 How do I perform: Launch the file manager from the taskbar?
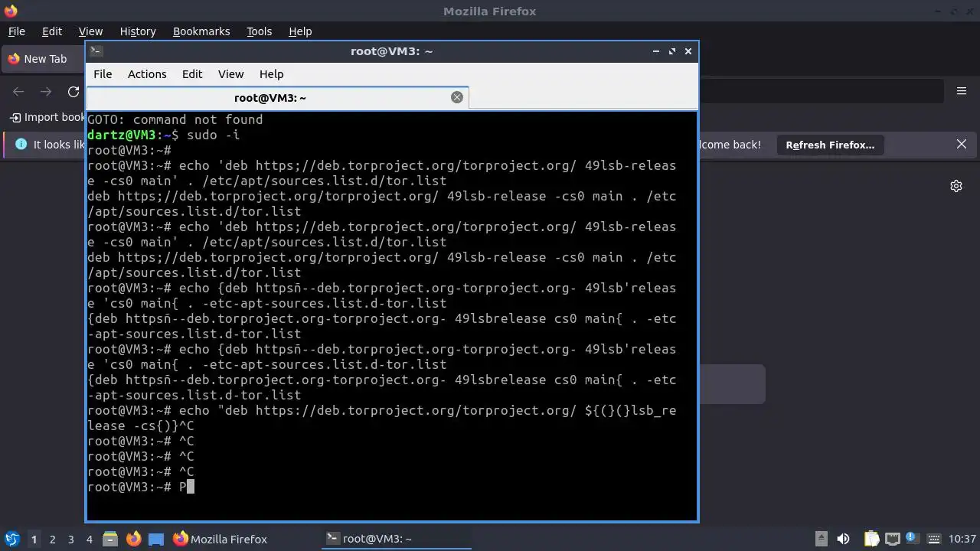click(109, 539)
